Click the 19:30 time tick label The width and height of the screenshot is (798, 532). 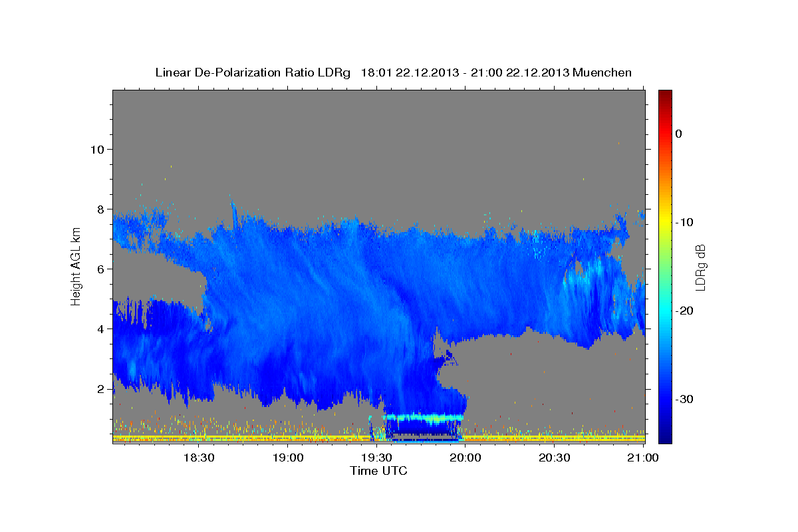376,458
